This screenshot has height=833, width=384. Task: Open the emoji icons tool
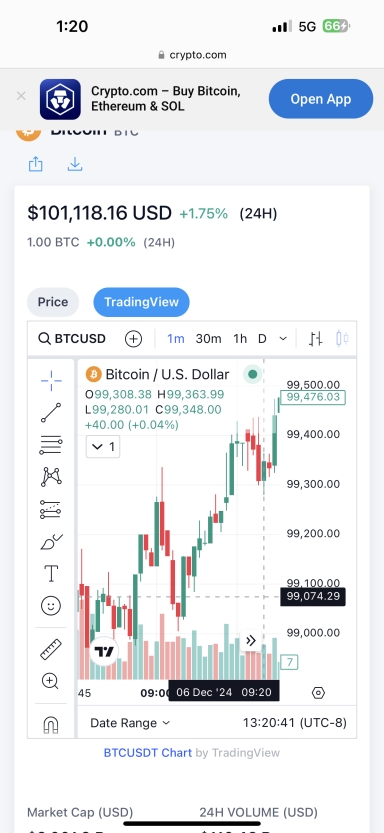click(x=51, y=606)
